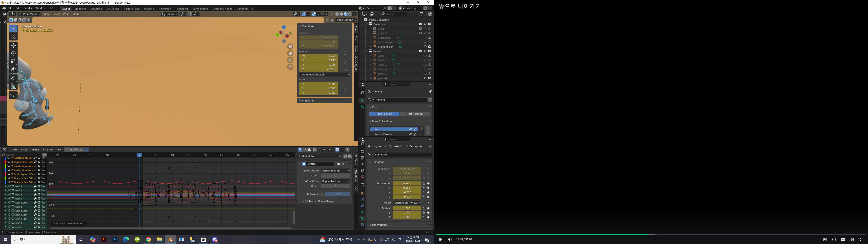The height and width of the screenshot is (244, 868).
Task: Play the video in the player
Action: [x=440, y=240]
